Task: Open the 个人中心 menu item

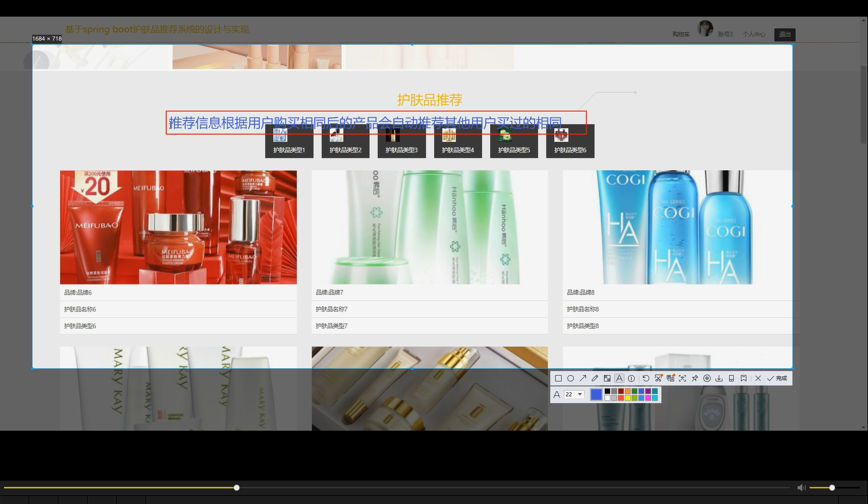Action: [x=754, y=34]
